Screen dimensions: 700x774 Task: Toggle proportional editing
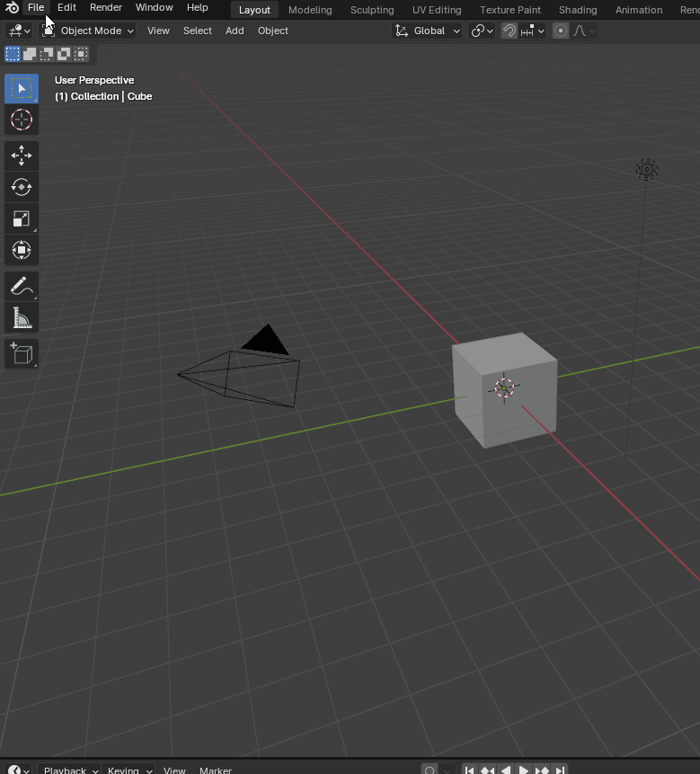pyautogui.click(x=561, y=31)
